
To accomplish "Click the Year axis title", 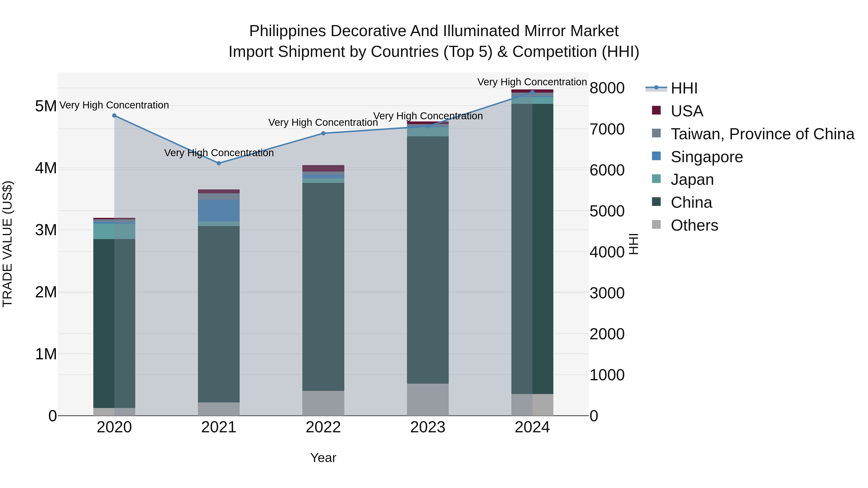I will tap(323, 458).
